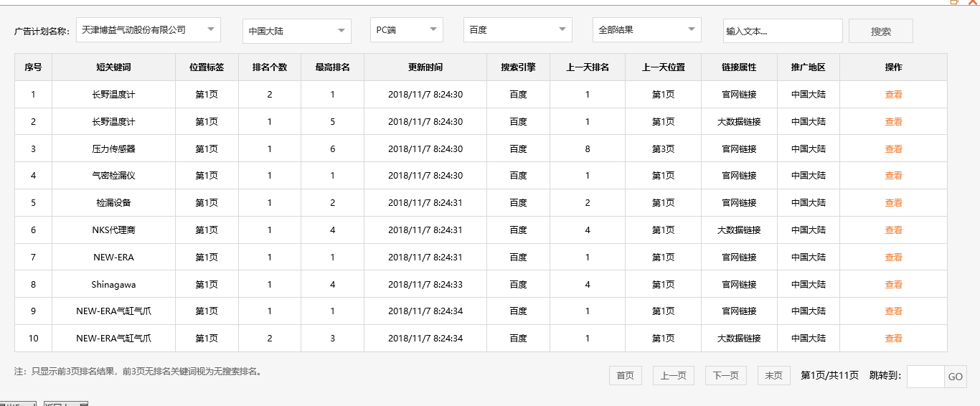Select keyword cell 气密检漏仪
980x406 pixels.
coord(113,176)
